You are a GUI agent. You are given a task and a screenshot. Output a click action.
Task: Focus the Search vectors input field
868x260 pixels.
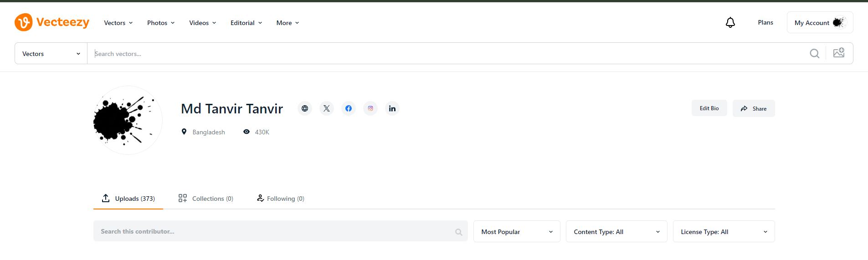point(447,54)
